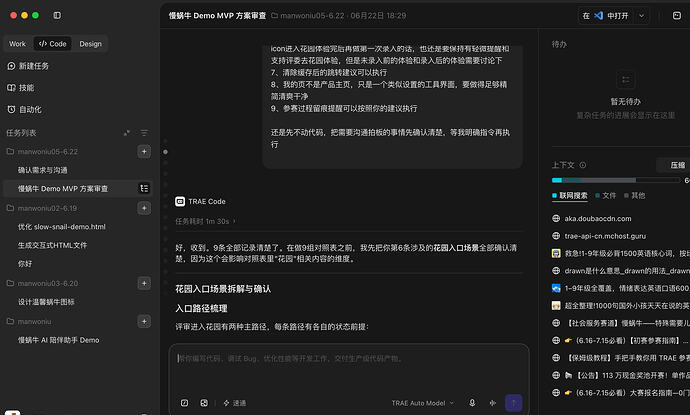The image size is (690, 415).
Task: Click the todo list icon above 暂无待办
Action: coord(625,80)
